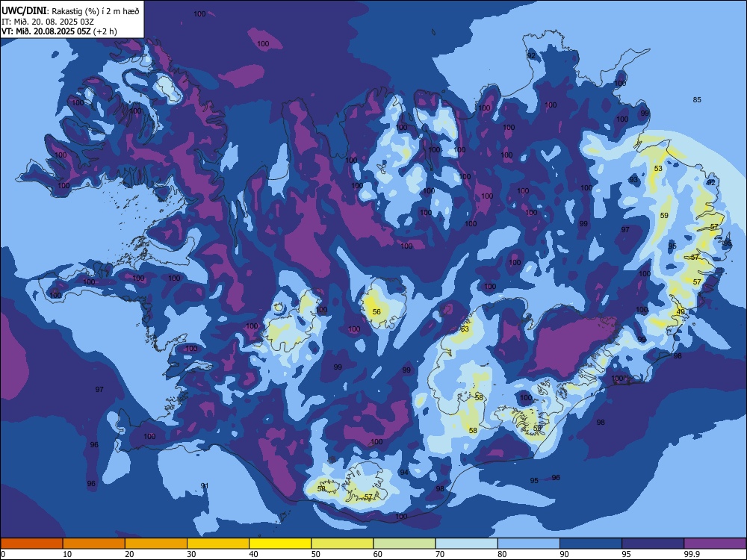Pick the 20–30 light orange legend segment
747x560 pixels.
coord(156,544)
